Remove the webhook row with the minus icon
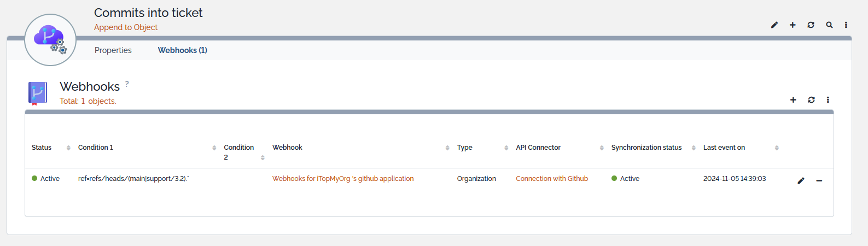The width and height of the screenshot is (868, 246). tap(819, 180)
